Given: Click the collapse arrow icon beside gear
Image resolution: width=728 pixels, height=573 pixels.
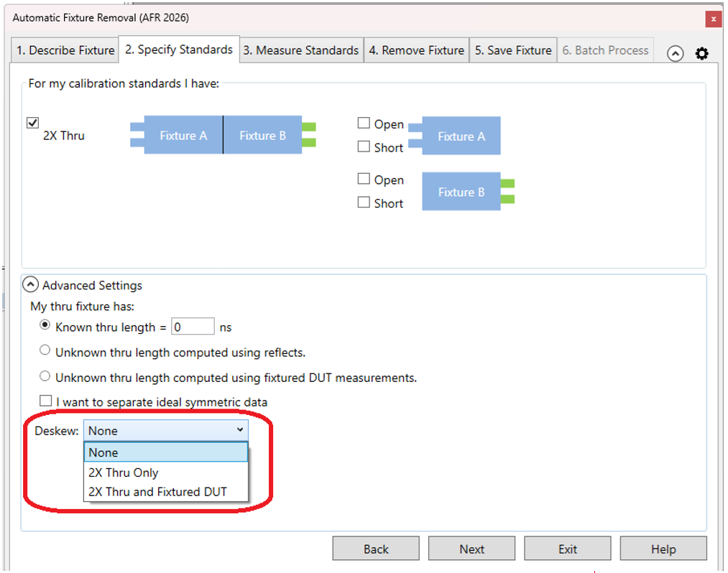Looking at the screenshot, I should click(675, 54).
